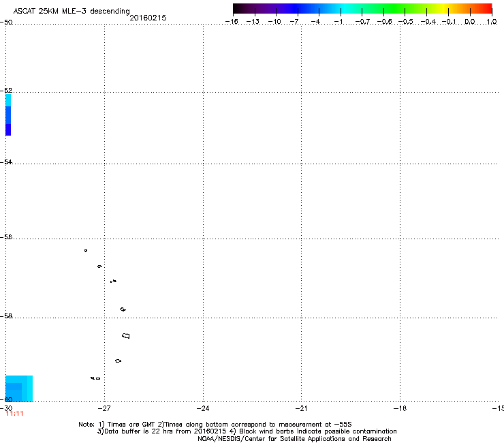Click the northernmost small island outline below -56
Viewport: 504px width, 443px height.
(86, 250)
